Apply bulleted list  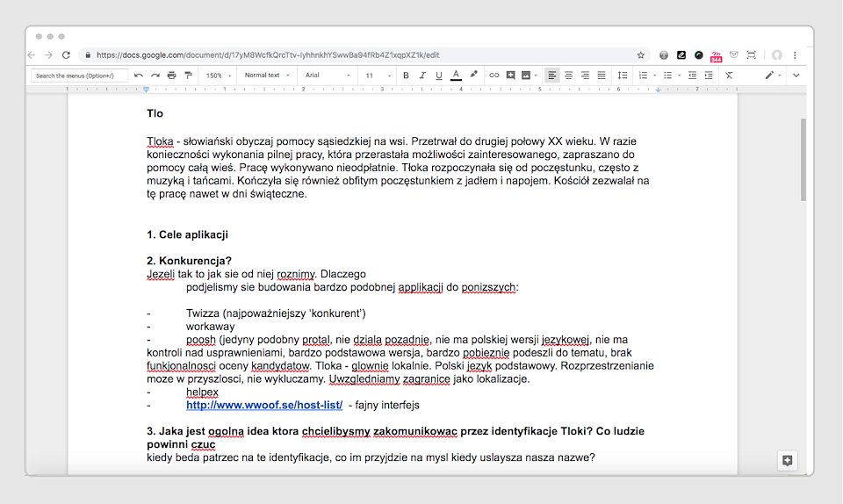click(x=667, y=76)
